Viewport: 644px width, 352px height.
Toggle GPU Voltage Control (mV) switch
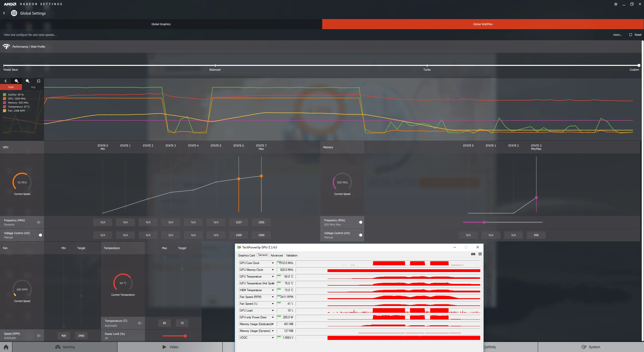click(39, 235)
